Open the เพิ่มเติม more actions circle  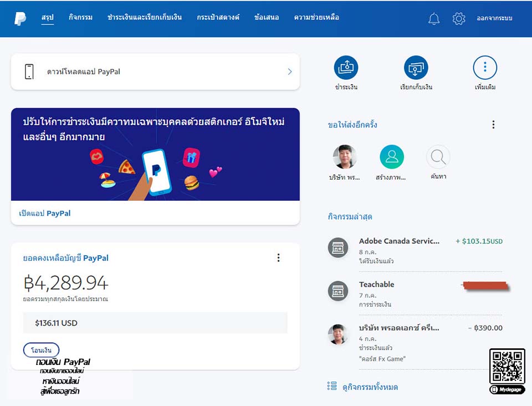pyautogui.click(x=485, y=68)
